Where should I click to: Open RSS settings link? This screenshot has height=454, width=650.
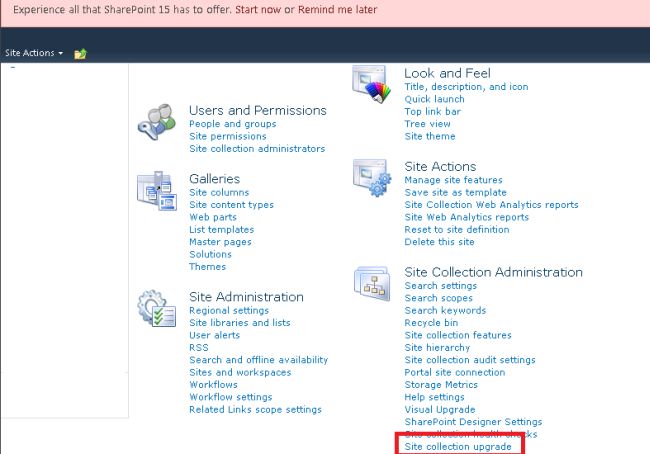pyautogui.click(x=199, y=347)
